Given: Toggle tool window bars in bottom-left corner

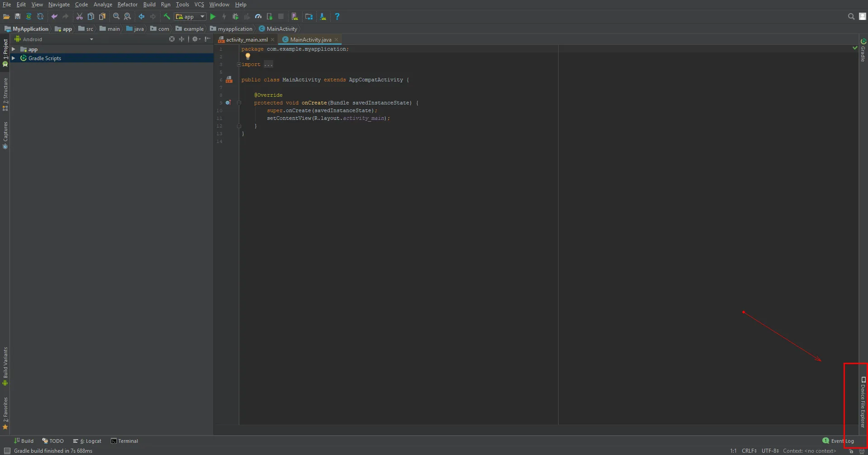Looking at the screenshot, I should tap(7, 451).
